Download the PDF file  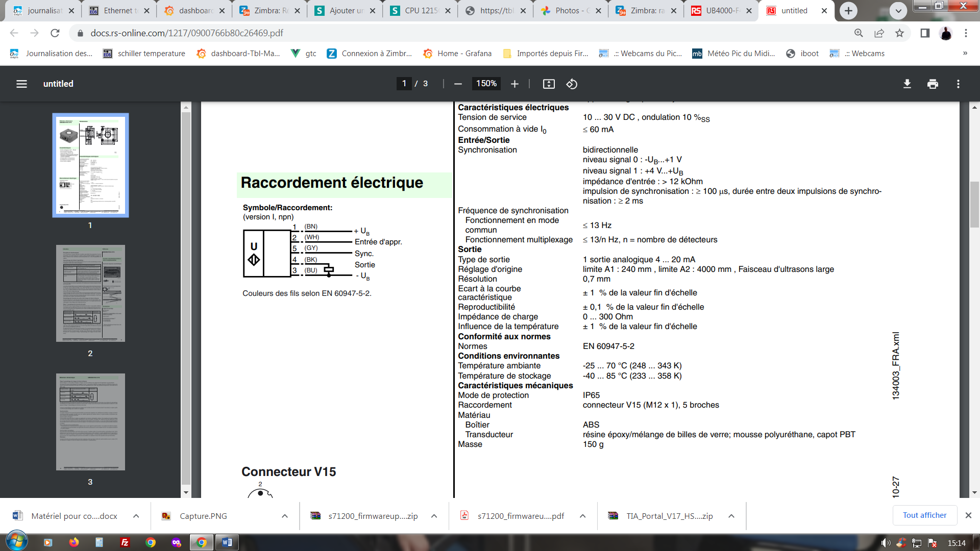(907, 84)
